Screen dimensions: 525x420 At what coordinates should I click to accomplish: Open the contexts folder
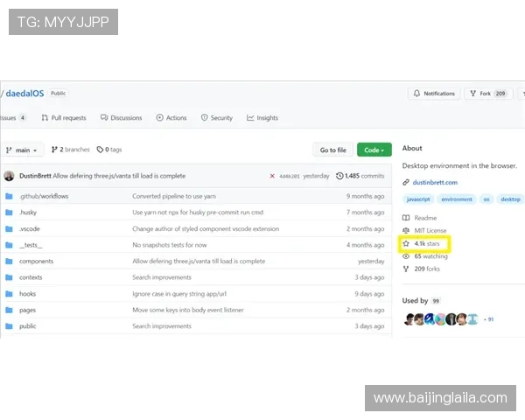(x=31, y=277)
